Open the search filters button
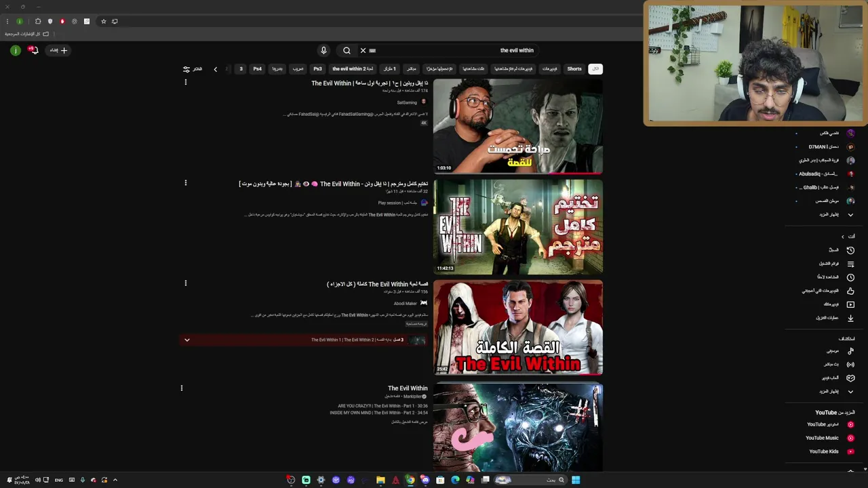 [x=193, y=69]
